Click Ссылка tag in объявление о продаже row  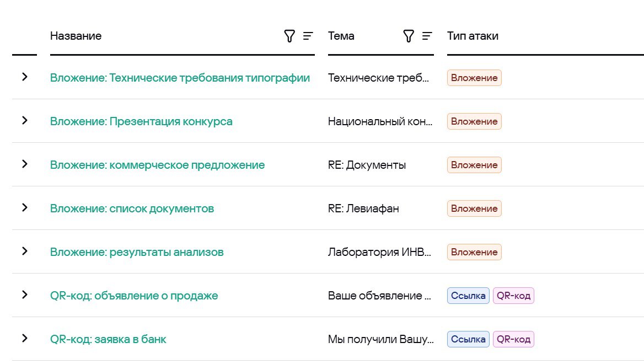coord(468,296)
